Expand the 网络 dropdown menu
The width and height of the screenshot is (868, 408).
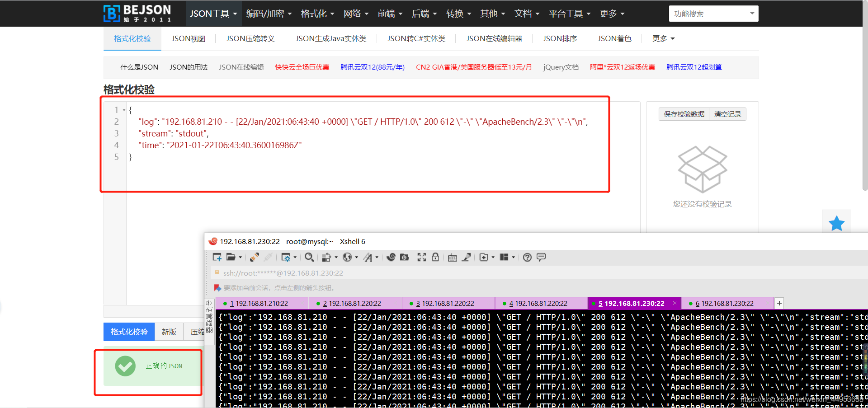pyautogui.click(x=356, y=14)
